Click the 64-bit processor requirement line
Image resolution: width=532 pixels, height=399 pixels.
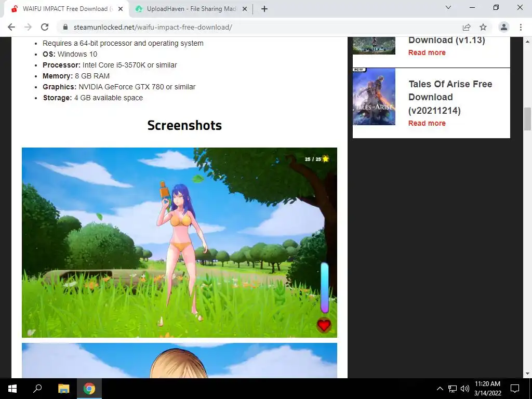[123, 43]
